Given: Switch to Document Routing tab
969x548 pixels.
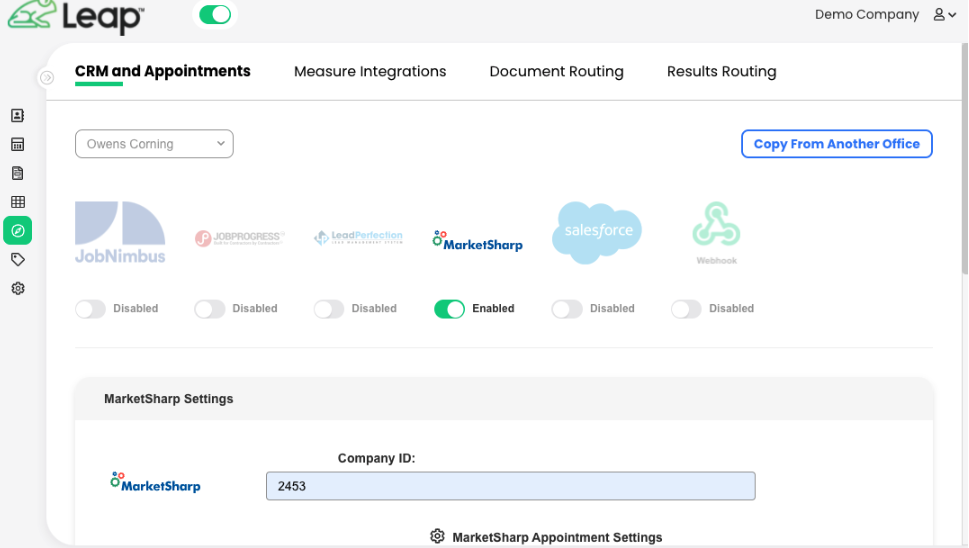Looking at the screenshot, I should [x=556, y=72].
